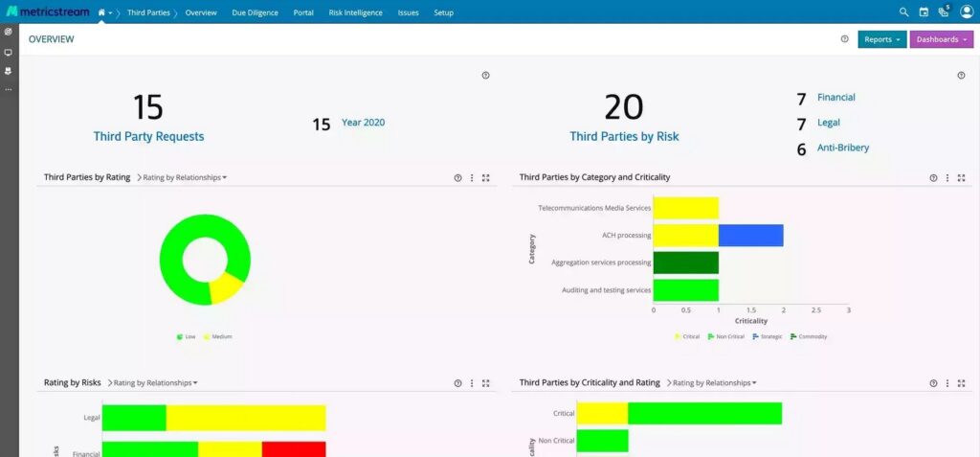Viewport: 980px width, 457px height.
Task: Open kebab menu for Category and Criticality chart
Action: point(947,178)
